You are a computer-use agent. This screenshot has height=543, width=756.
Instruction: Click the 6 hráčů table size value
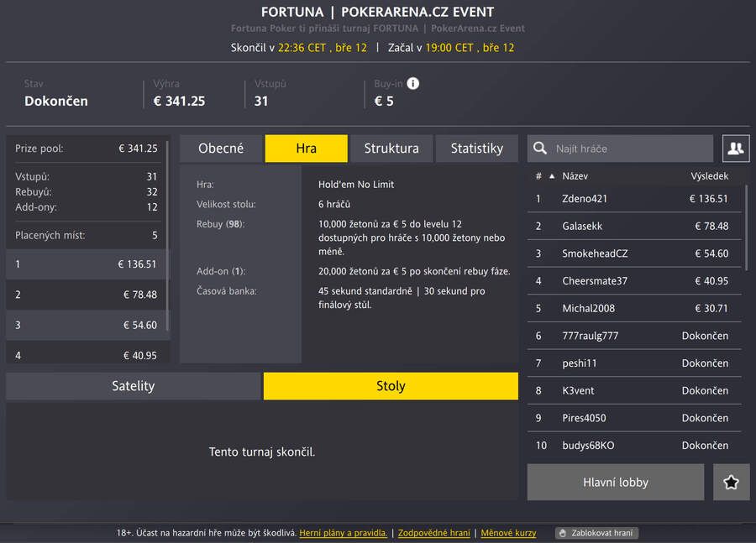[334, 204]
